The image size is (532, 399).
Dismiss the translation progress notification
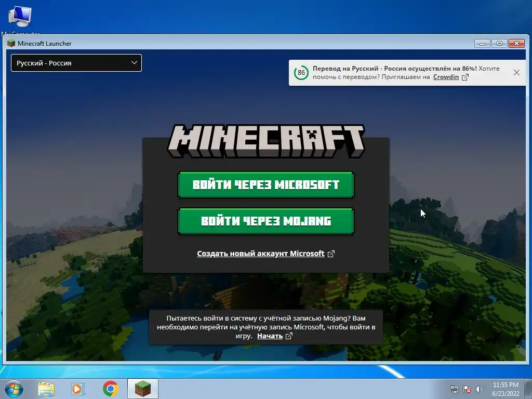(x=516, y=73)
